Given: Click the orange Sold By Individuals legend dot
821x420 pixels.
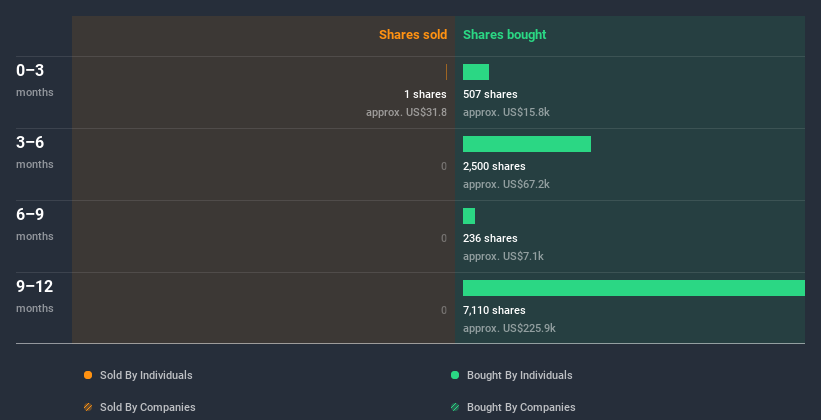Looking at the screenshot, I should coord(88,375).
